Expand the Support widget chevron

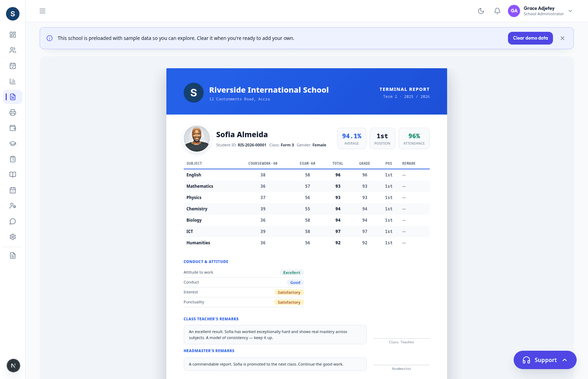click(x=565, y=360)
